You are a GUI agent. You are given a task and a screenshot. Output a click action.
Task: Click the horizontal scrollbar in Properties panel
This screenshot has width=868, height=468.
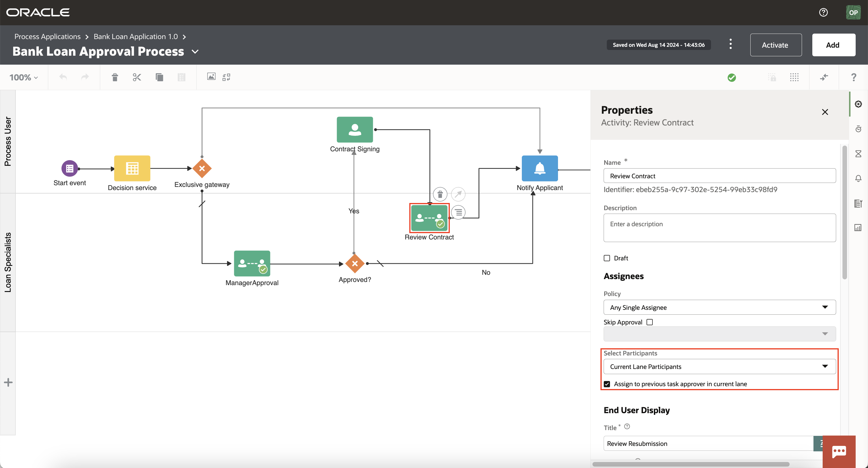[691, 464]
